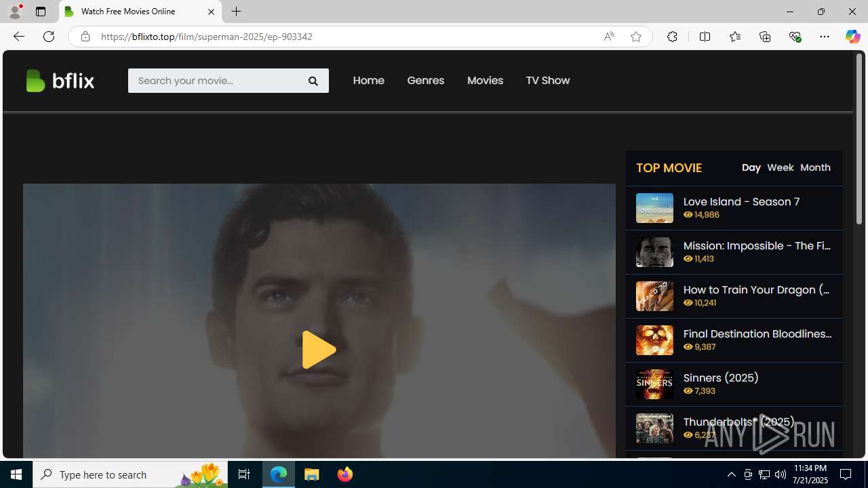Launch Firefox from the taskbar

point(345,474)
